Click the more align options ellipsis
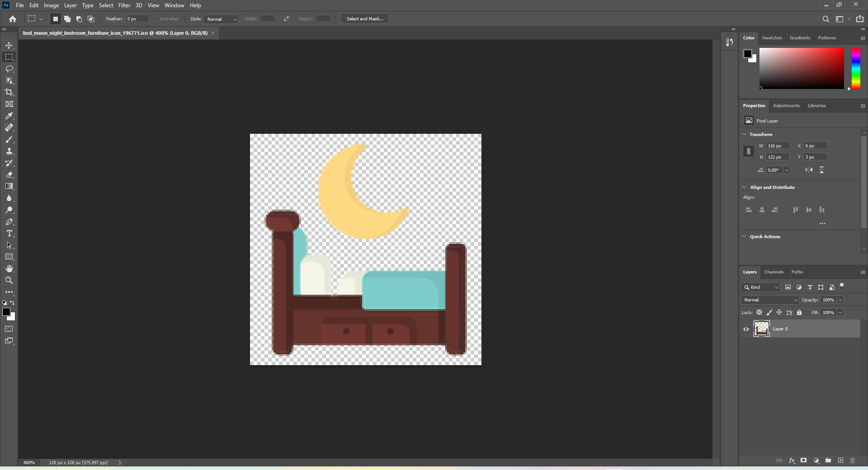This screenshot has height=470, width=868. point(822,223)
